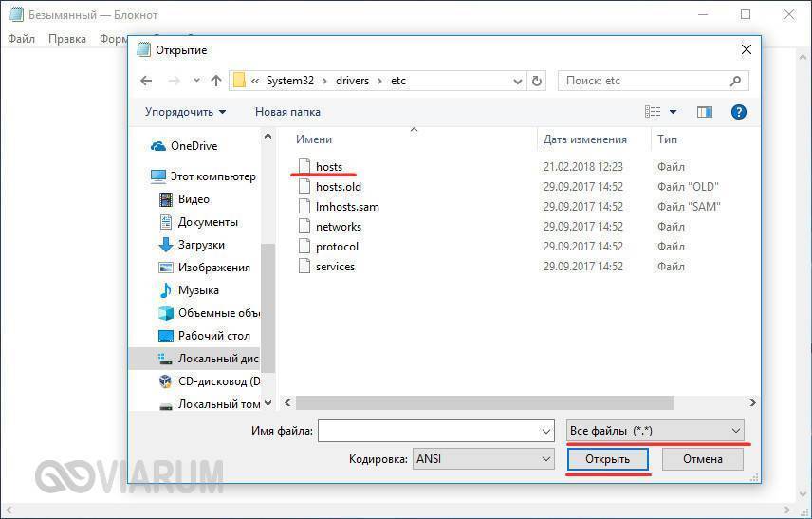Viewport: 812px width, 519px height.
Task: Click the Видео folder icon
Action: [x=166, y=199]
